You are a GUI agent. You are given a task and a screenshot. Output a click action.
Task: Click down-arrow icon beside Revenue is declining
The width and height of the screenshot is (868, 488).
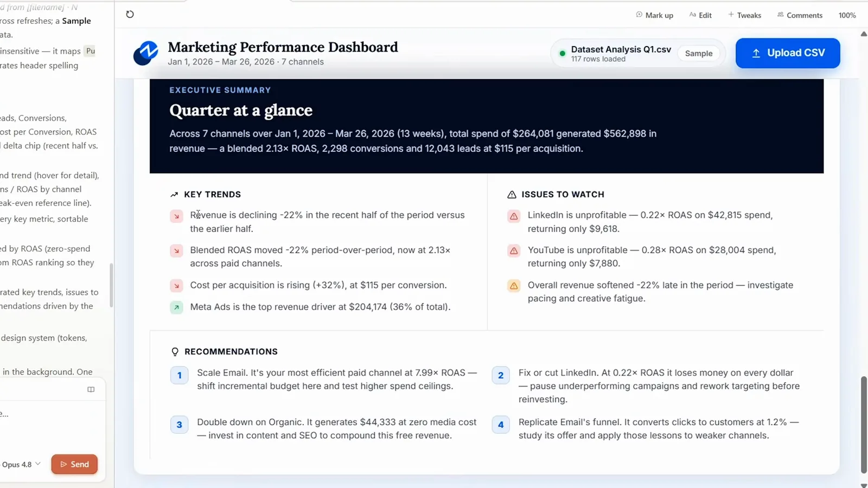[x=176, y=216]
